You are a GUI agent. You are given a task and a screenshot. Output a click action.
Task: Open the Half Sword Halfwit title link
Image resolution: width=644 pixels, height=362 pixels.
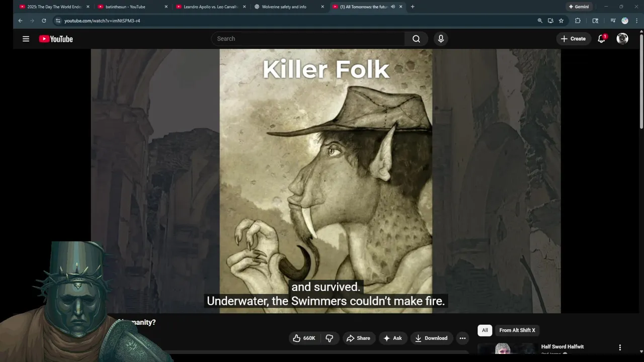pos(562,347)
